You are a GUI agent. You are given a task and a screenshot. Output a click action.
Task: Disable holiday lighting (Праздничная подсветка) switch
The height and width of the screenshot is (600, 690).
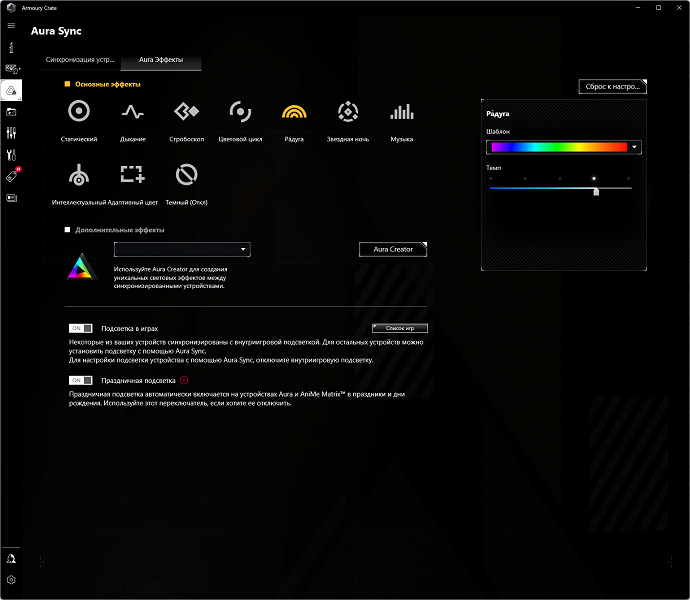80,381
